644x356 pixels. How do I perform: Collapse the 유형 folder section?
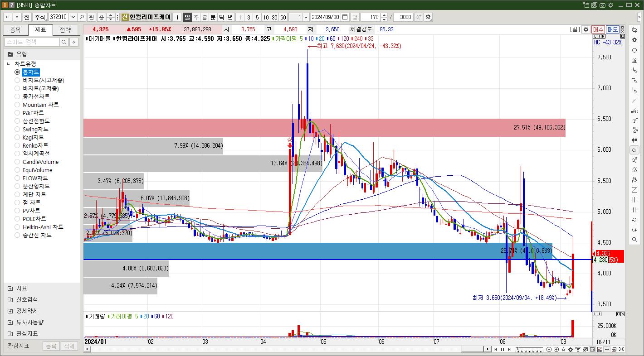click(10, 54)
